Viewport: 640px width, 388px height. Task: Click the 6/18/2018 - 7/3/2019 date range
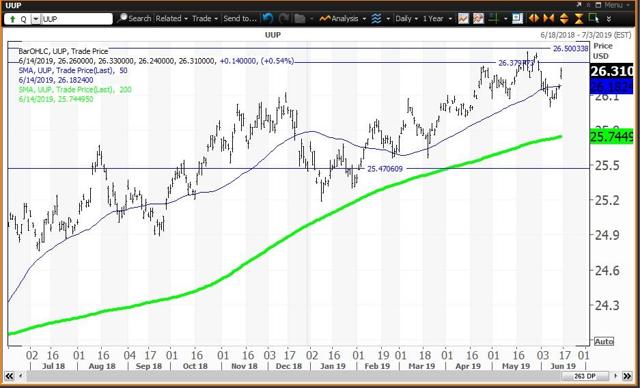(585, 35)
